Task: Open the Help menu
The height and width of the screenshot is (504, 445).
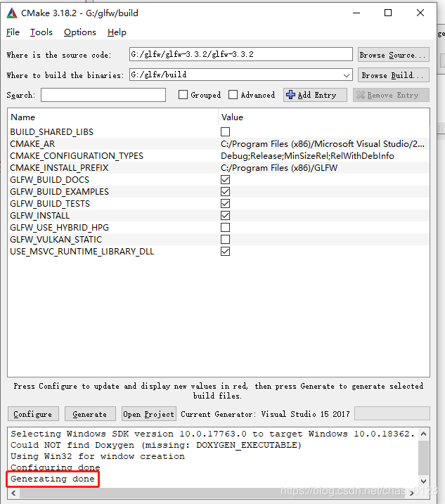Action: click(117, 32)
